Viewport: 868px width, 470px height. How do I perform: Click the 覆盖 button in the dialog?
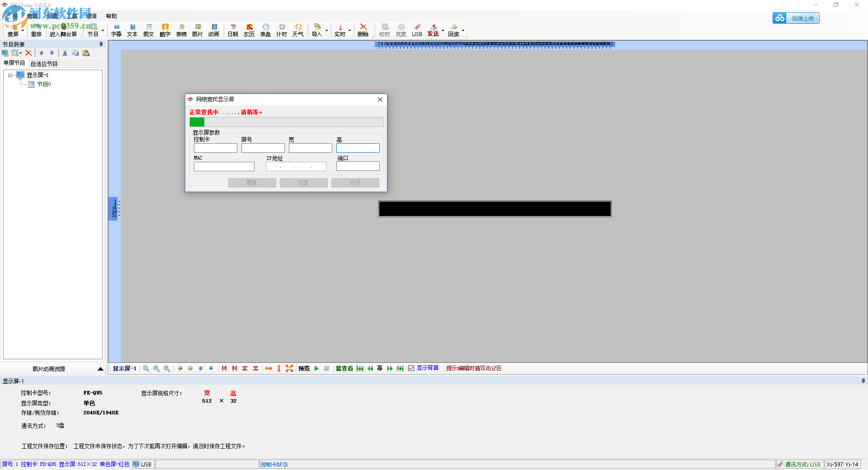pos(252,183)
